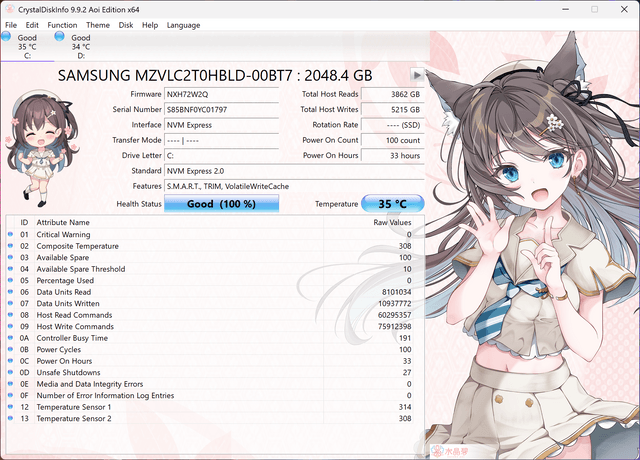Click the Attribute Name column header
Image resolution: width=640 pixels, height=460 pixels.
179,222
